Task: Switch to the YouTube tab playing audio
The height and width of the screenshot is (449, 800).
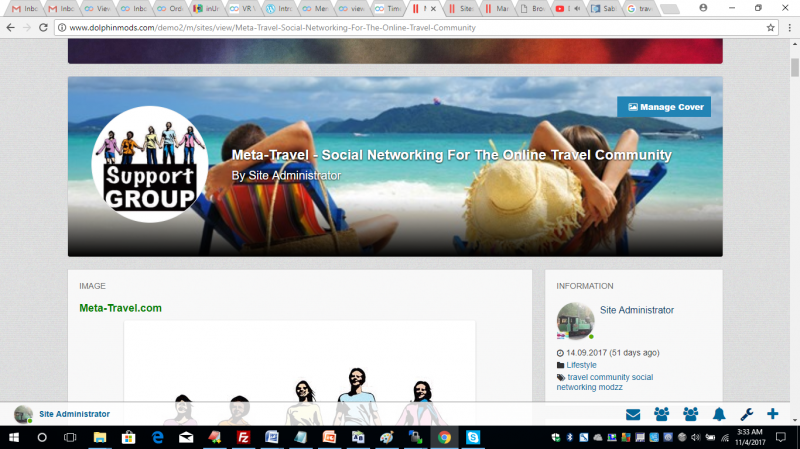Action: pos(569,9)
